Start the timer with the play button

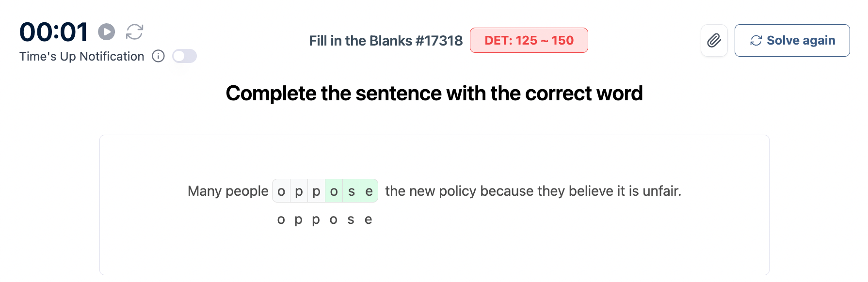click(x=107, y=32)
